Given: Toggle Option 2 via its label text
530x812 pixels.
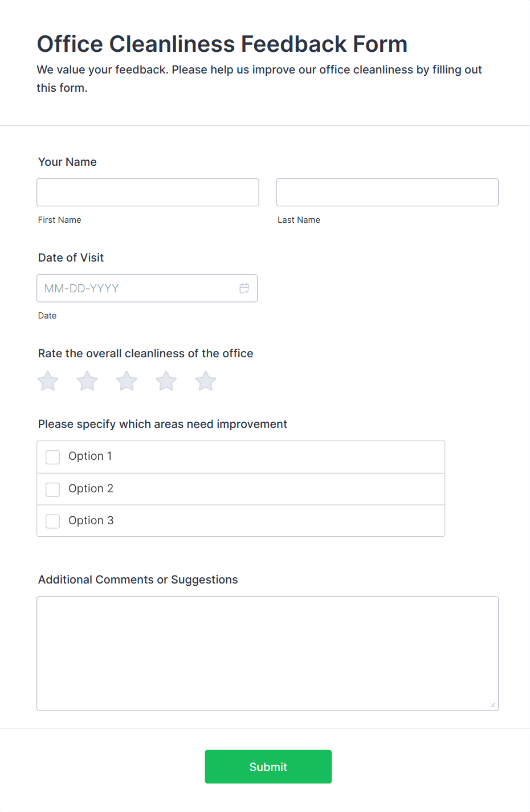Looking at the screenshot, I should click(91, 488).
